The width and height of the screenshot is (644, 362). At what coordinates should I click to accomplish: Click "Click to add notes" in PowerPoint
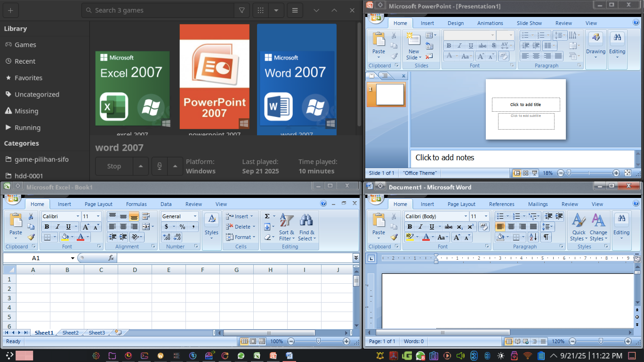click(445, 157)
